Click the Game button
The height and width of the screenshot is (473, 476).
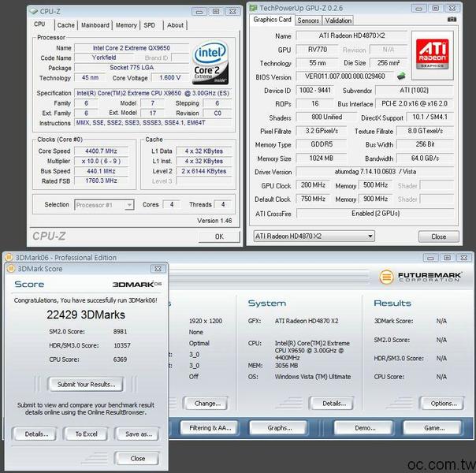coord(433,428)
